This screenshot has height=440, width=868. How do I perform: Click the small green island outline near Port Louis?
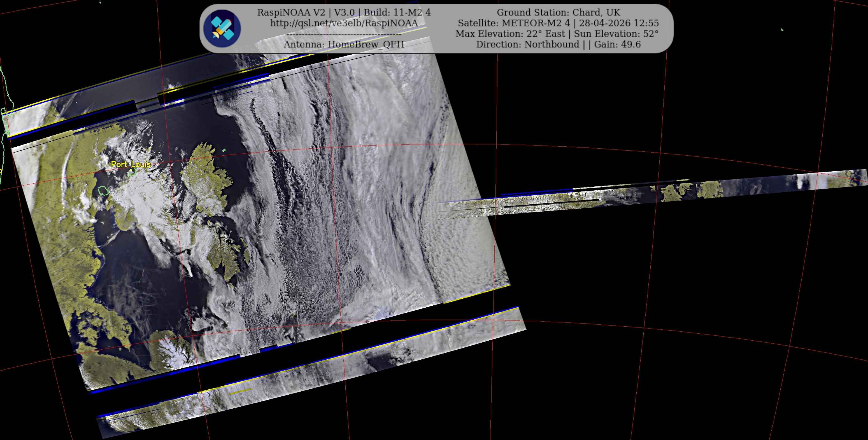(x=103, y=191)
